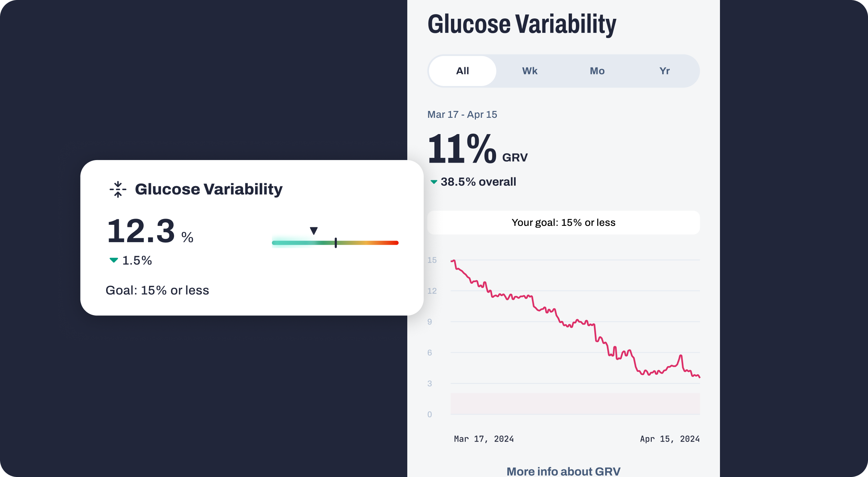Click the green arrow beside 38.5% overall
This screenshot has height=477, width=868.
point(434,182)
